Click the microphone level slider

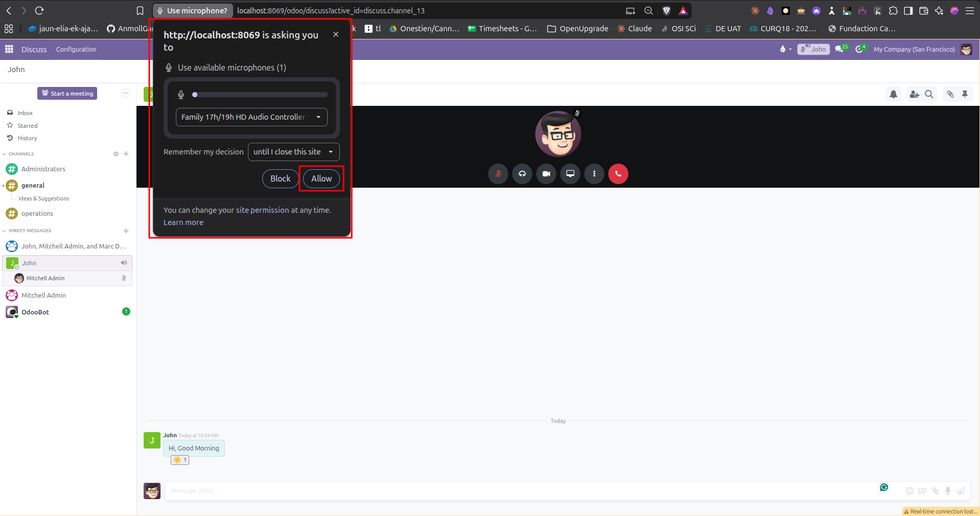click(x=260, y=95)
